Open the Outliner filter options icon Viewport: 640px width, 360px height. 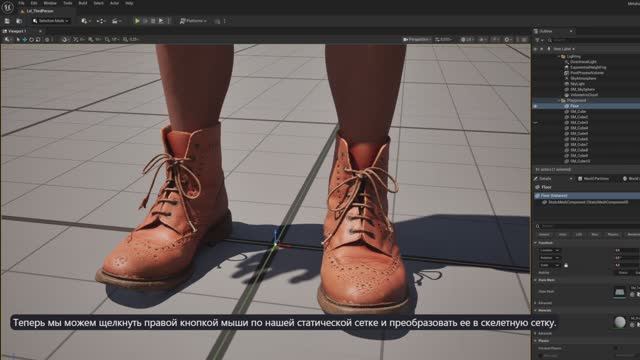coord(539,40)
